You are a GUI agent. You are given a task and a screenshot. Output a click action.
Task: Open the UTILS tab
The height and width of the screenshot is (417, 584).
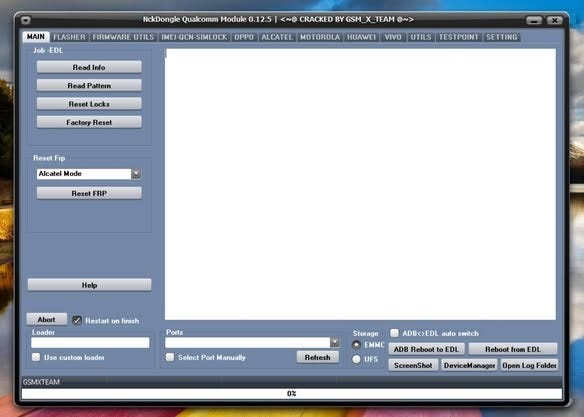pos(421,37)
